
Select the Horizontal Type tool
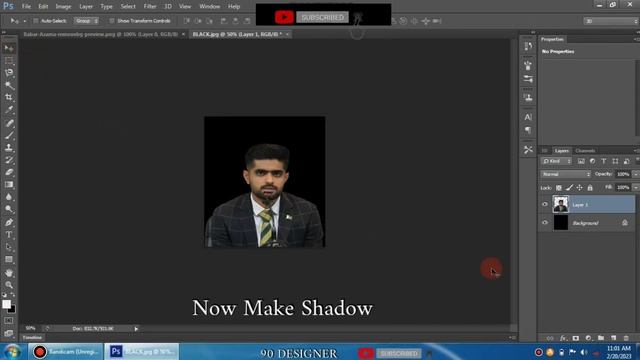coord(9,235)
